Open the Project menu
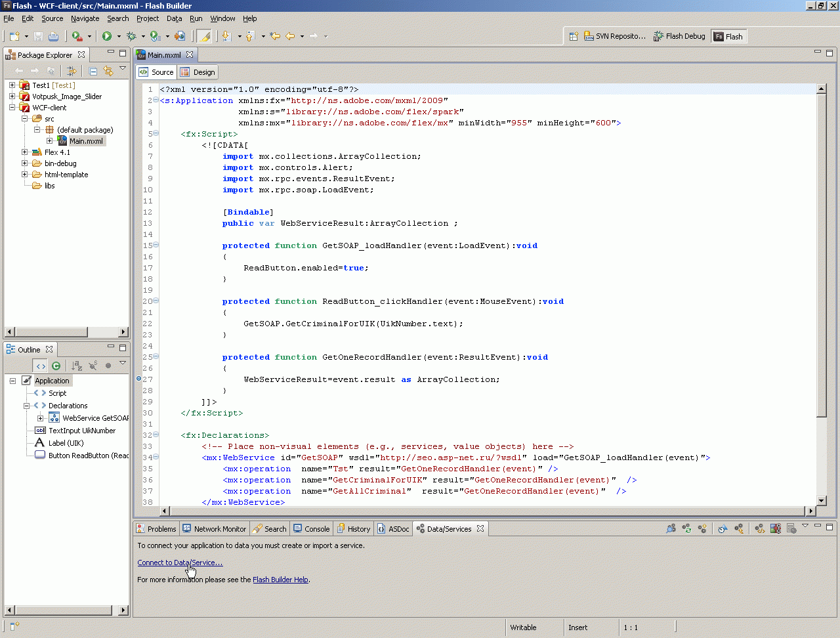This screenshot has width=840, height=638. [x=147, y=18]
